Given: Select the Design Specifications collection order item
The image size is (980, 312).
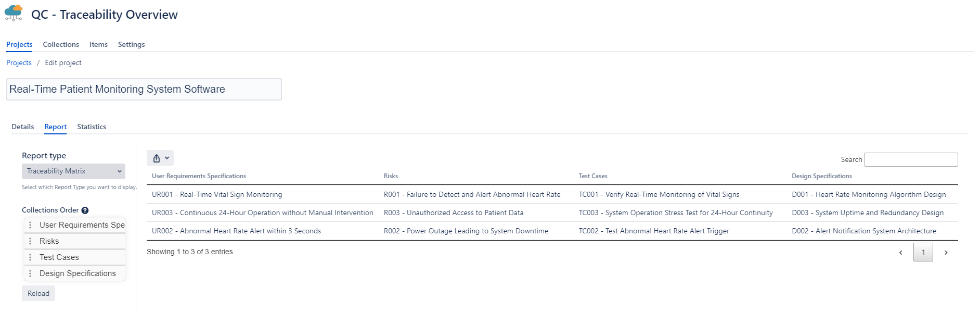Looking at the screenshot, I should (x=75, y=273).
